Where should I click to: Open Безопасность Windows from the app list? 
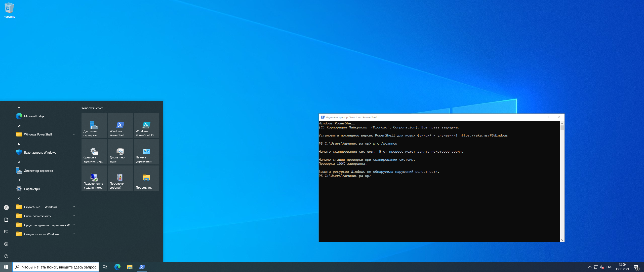tap(45, 153)
